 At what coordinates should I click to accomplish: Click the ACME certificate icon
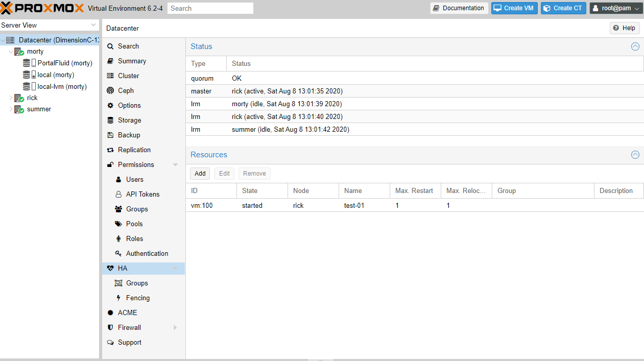click(110, 312)
